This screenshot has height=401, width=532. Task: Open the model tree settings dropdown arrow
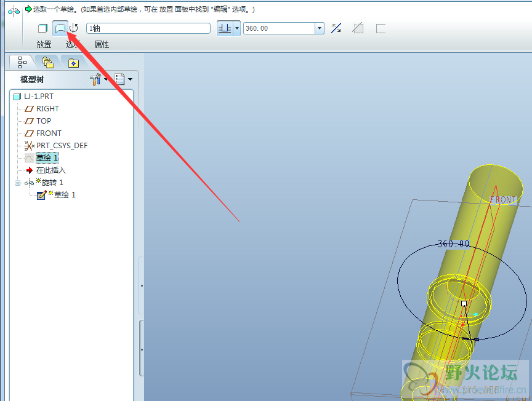coord(106,79)
